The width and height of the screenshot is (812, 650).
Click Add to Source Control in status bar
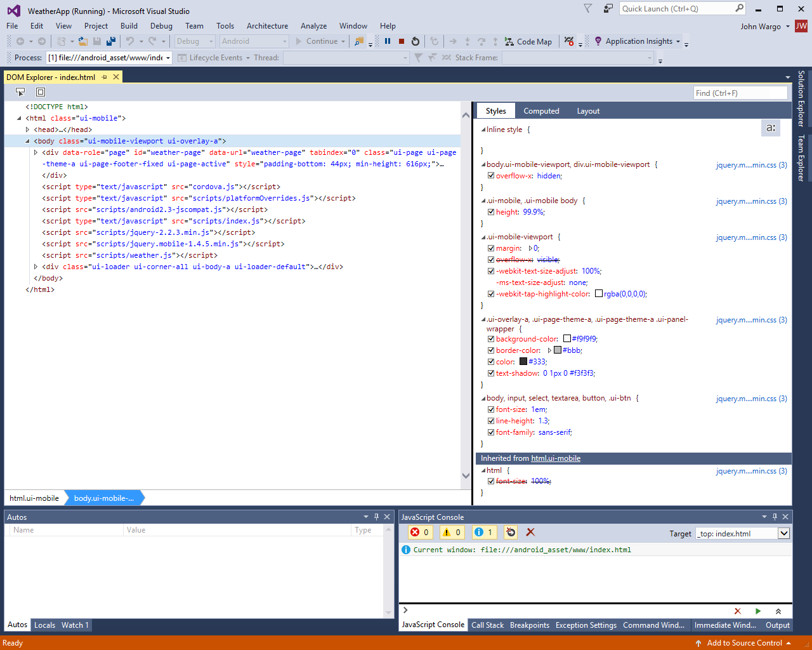744,643
